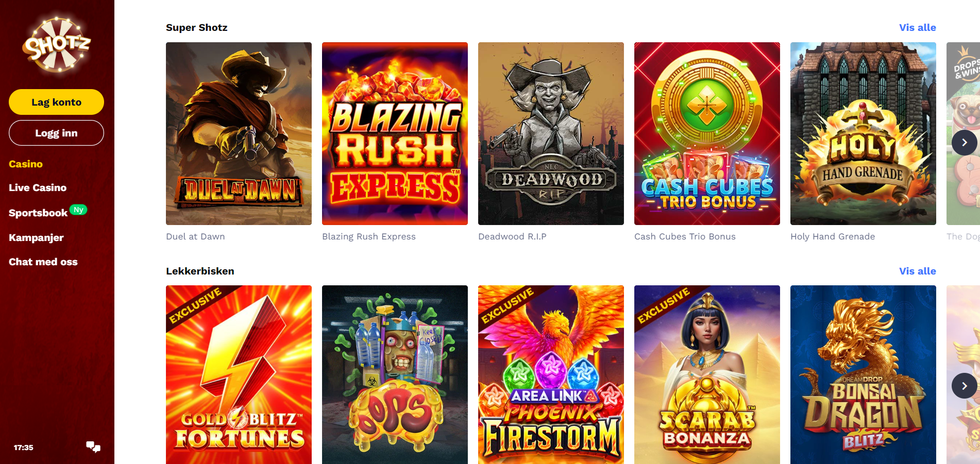
Task: Open Chat med oss
Action: [x=43, y=262]
